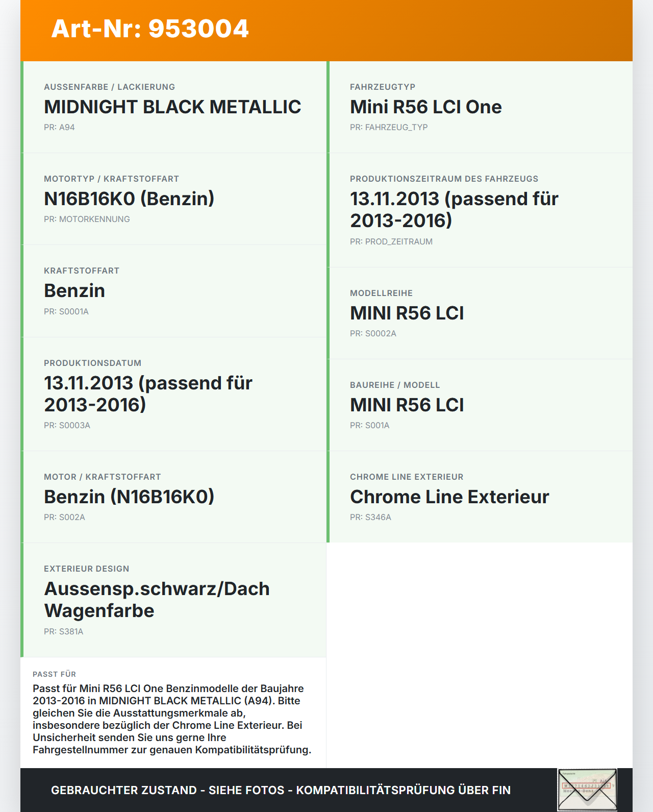
Task: Click the Chrome Line Exterieur value
Action: [x=449, y=497]
